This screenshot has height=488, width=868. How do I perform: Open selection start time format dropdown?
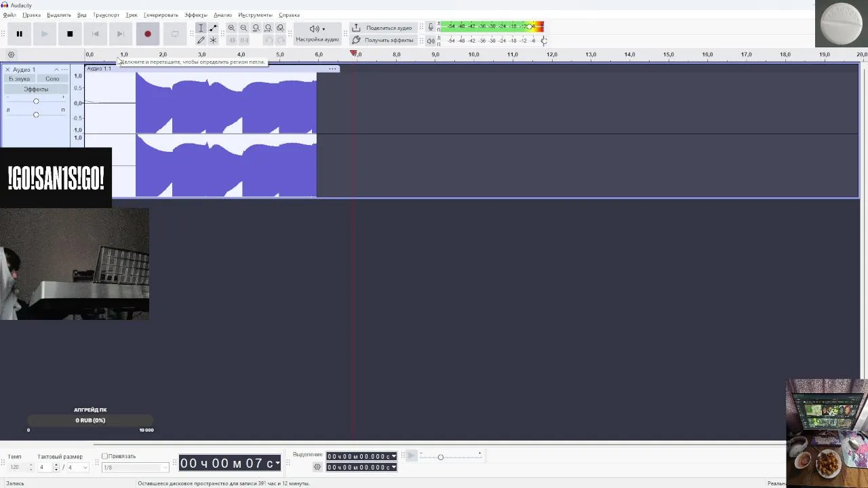point(394,456)
